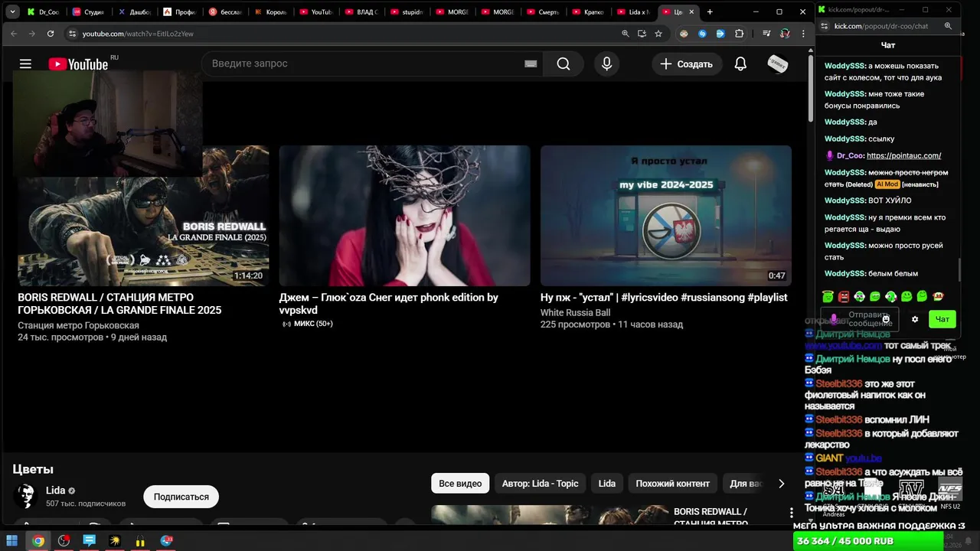Open Chrome zoom magnifier icon in address bar
Viewport: 980px width, 551px height.
point(625,34)
